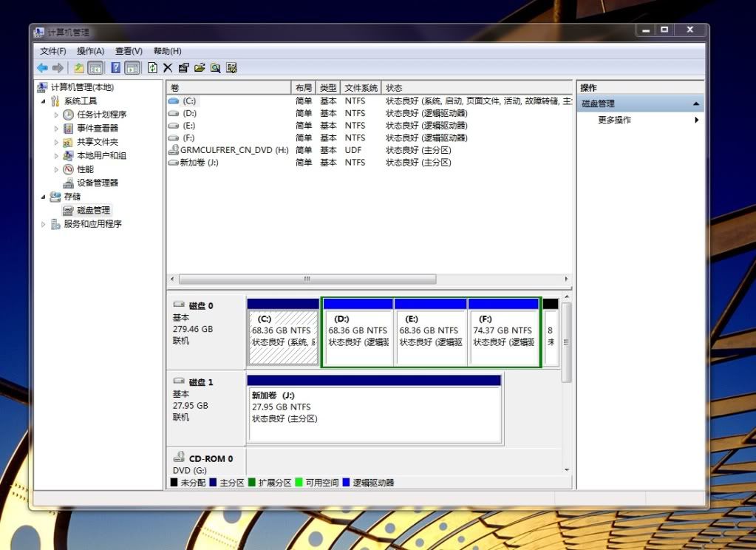Open the 操作(A) menu

(x=90, y=51)
